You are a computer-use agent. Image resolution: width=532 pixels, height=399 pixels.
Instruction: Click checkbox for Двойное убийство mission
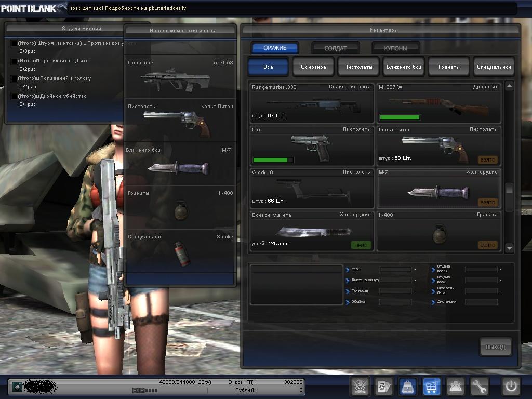[x=14, y=96]
